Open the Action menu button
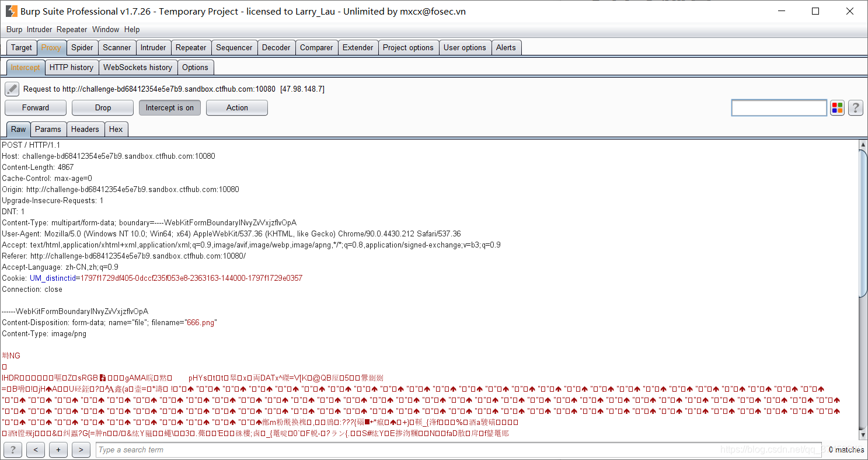Screen dimensions: 868x460 pos(237,107)
